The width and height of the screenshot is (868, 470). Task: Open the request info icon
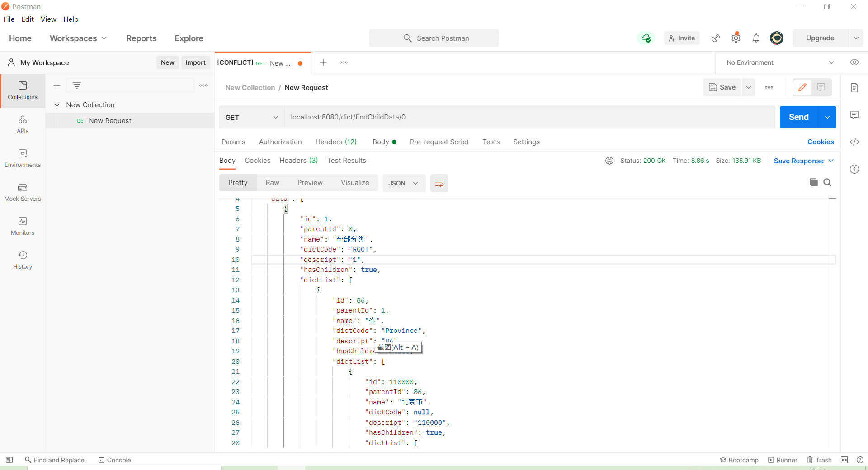coord(854,169)
